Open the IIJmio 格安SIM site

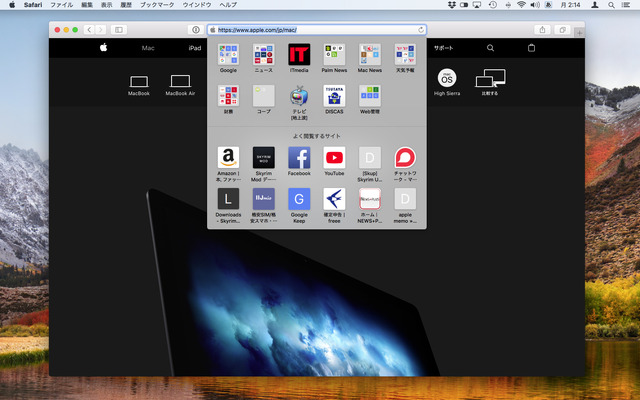(x=264, y=199)
